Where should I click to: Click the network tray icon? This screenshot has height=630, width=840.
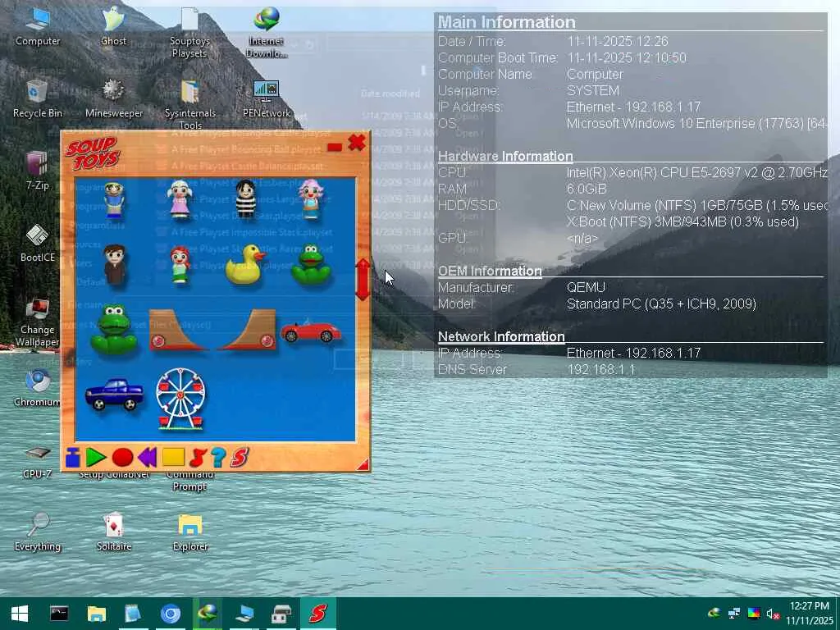734,614
